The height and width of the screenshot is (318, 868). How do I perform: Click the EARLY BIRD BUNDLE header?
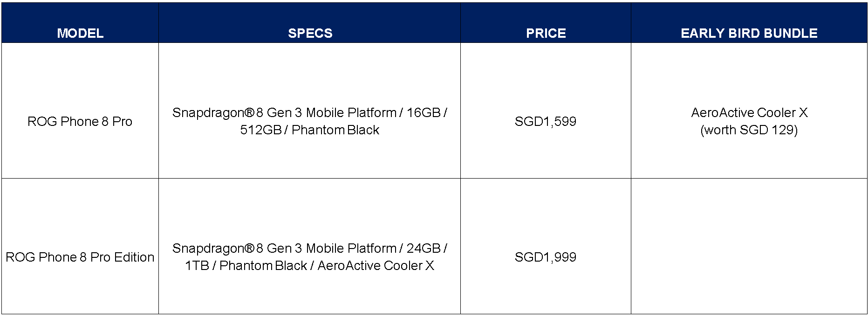point(749,33)
